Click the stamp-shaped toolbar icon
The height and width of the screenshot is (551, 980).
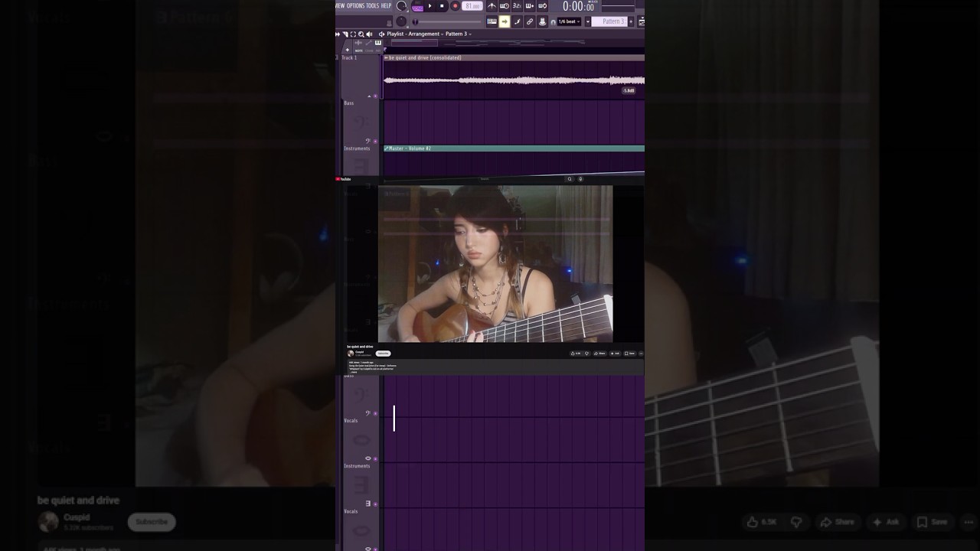pyautogui.click(x=543, y=21)
